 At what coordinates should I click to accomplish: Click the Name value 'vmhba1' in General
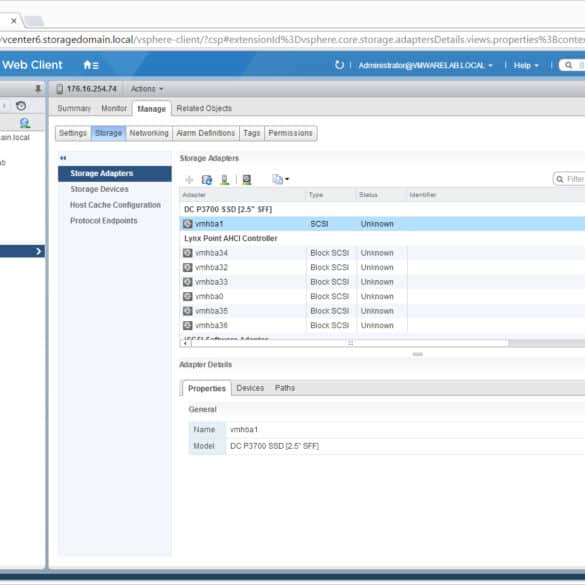pyautogui.click(x=244, y=429)
